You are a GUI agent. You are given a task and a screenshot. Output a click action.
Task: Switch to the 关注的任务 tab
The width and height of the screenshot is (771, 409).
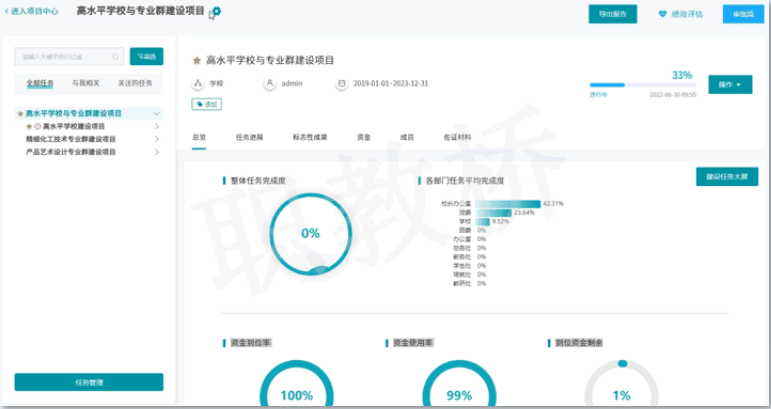135,83
